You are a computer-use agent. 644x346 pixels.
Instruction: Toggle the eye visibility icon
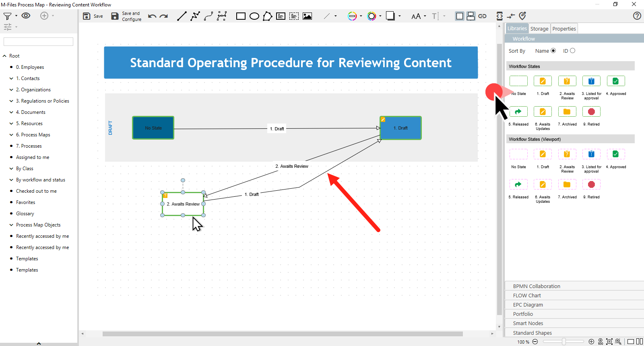click(26, 16)
